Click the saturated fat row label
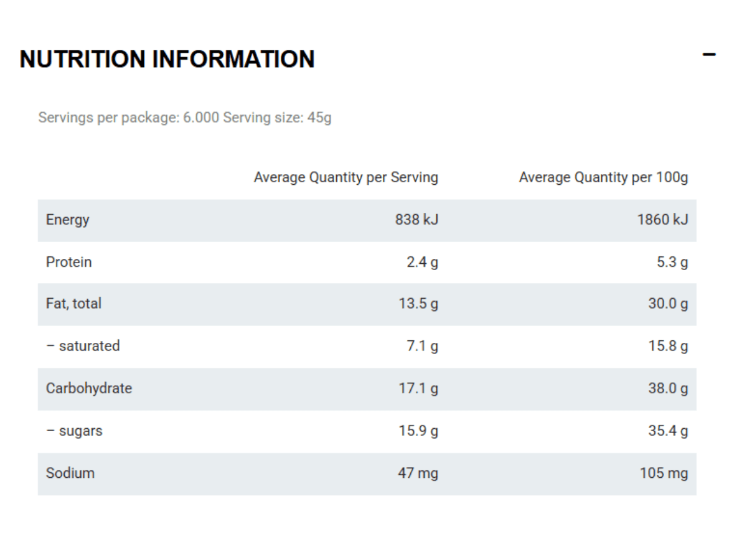Viewport: 747px width, 560px height. 83,346
